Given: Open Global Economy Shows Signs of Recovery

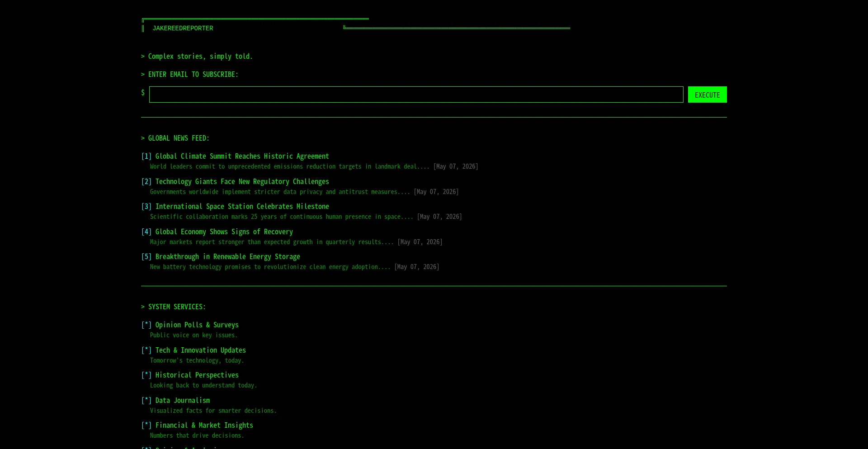Looking at the screenshot, I should pos(224,232).
